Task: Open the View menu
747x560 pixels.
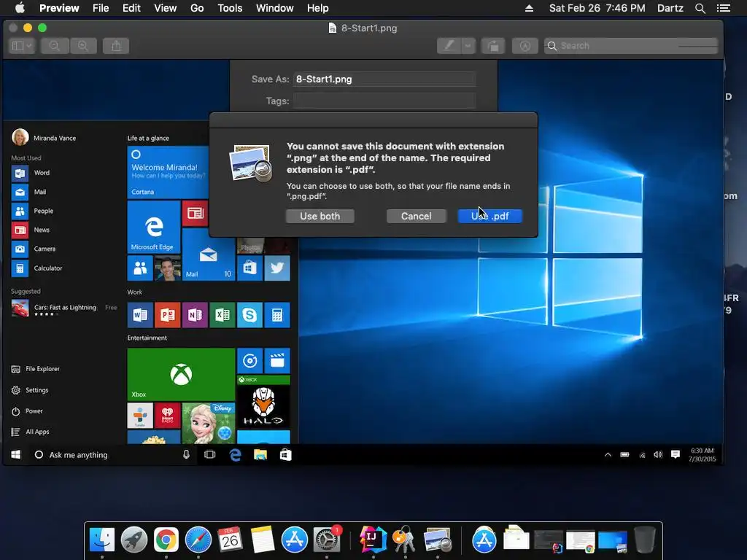Action: [166, 8]
